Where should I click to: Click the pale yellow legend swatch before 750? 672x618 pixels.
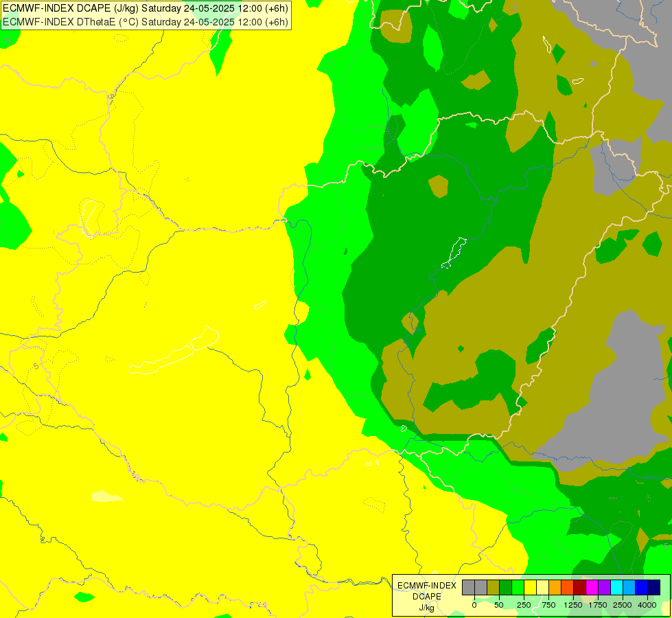tap(542, 588)
